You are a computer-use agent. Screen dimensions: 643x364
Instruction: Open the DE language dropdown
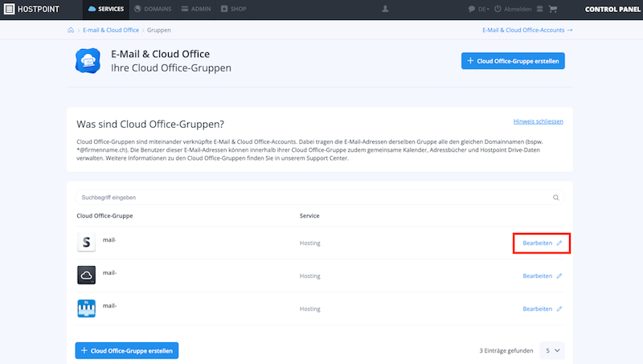[x=479, y=9]
